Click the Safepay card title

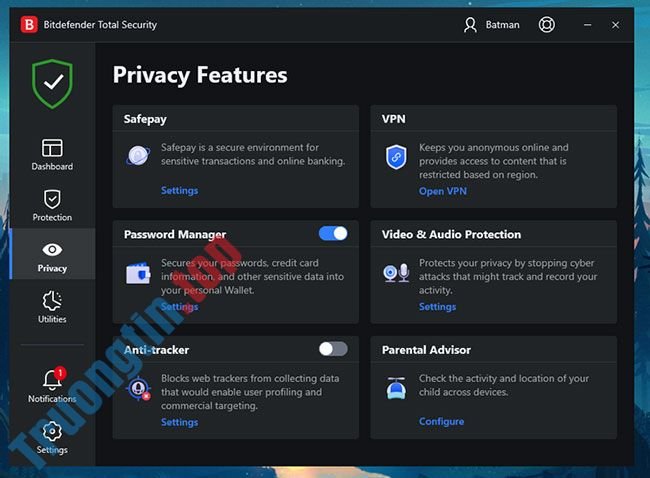[x=145, y=119]
